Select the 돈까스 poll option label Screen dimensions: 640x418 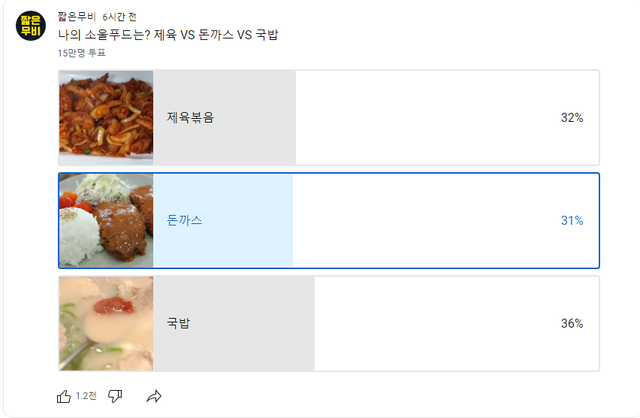coord(184,220)
